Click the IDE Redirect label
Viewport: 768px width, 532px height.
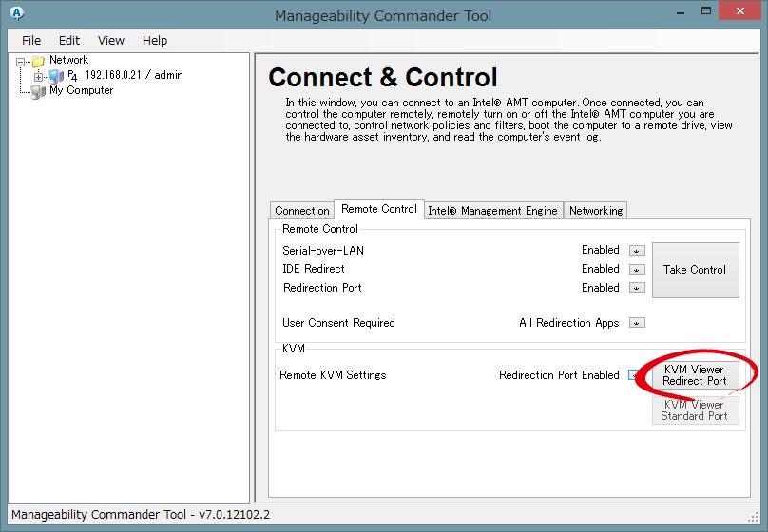(314, 269)
